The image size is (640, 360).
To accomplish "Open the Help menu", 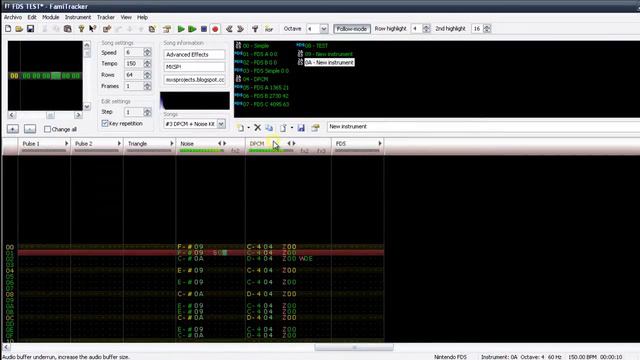I will point(142,17).
